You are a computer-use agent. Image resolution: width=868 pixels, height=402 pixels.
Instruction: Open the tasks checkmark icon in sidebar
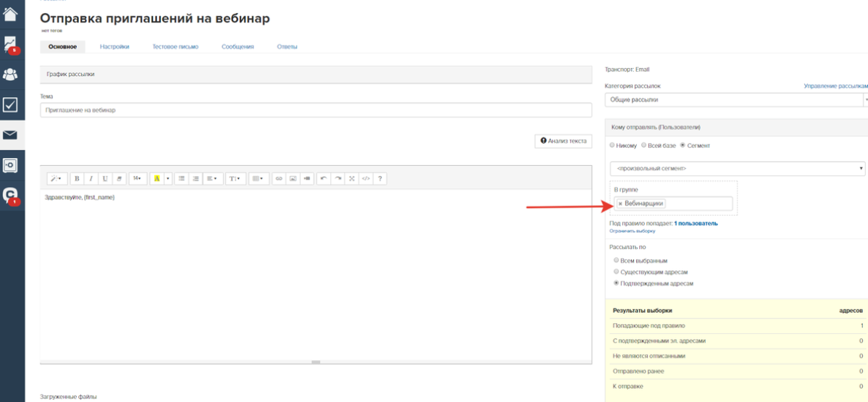tap(12, 104)
